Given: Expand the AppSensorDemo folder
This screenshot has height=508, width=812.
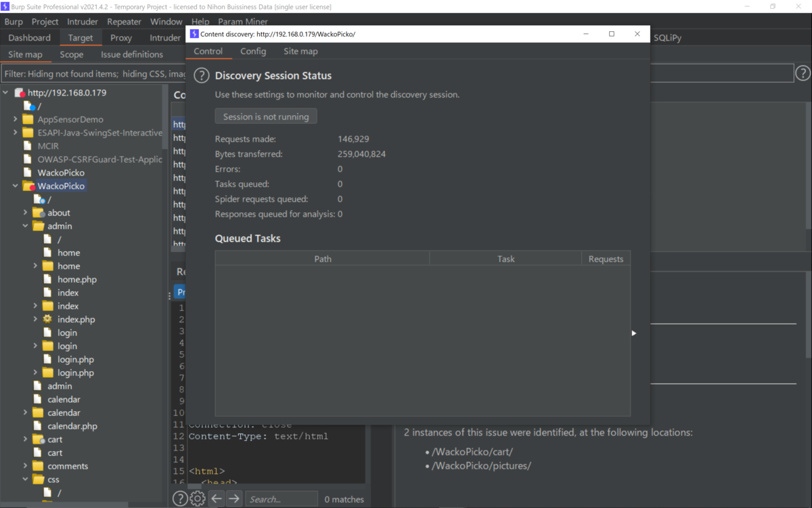Looking at the screenshot, I should [16, 119].
